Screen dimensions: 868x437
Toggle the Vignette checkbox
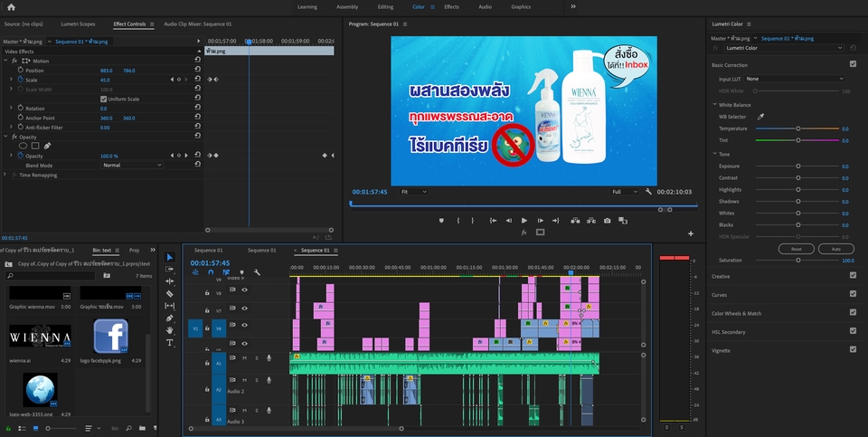click(853, 349)
